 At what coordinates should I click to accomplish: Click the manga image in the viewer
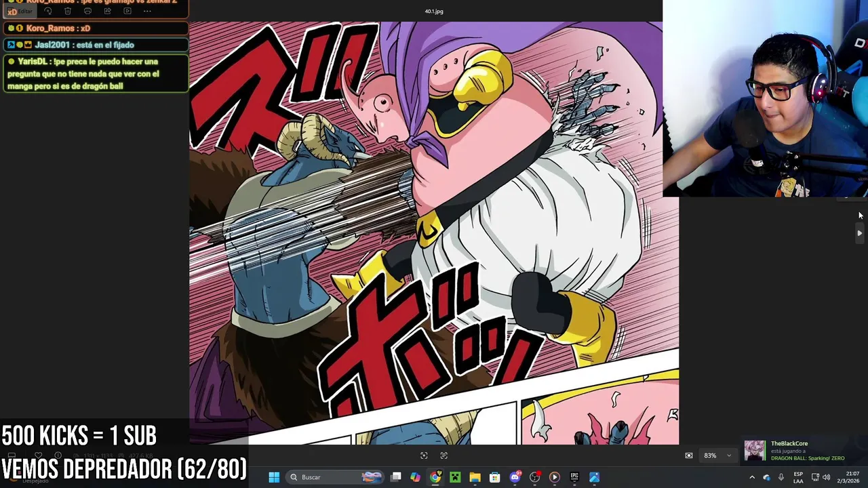[x=434, y=233]
